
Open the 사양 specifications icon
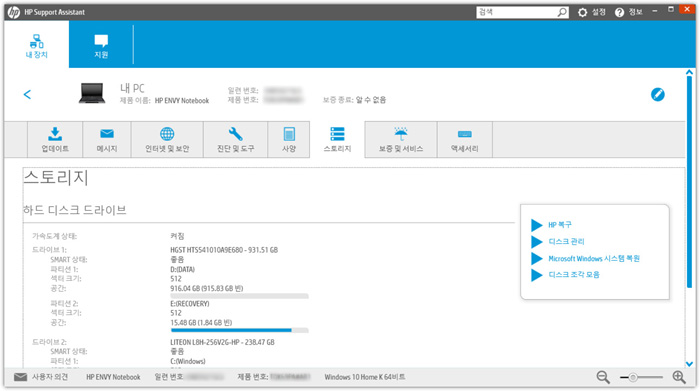pyautogui.click(x=289, y=134)
